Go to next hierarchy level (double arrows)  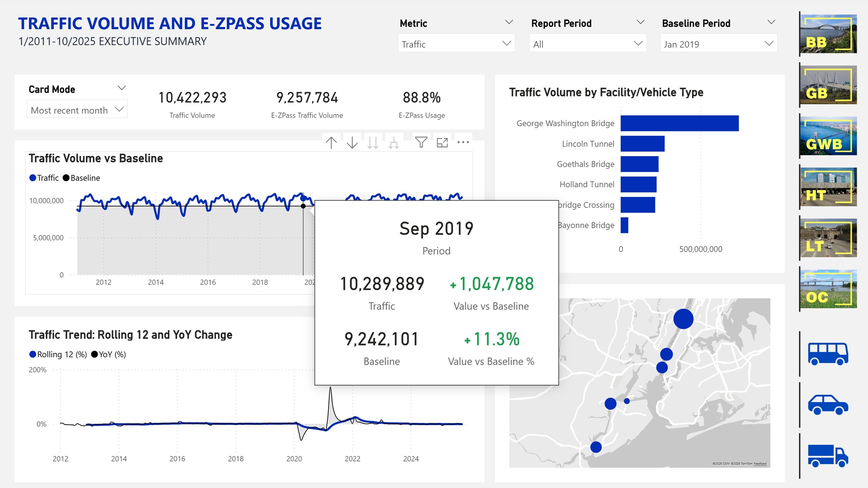(373, 143)
